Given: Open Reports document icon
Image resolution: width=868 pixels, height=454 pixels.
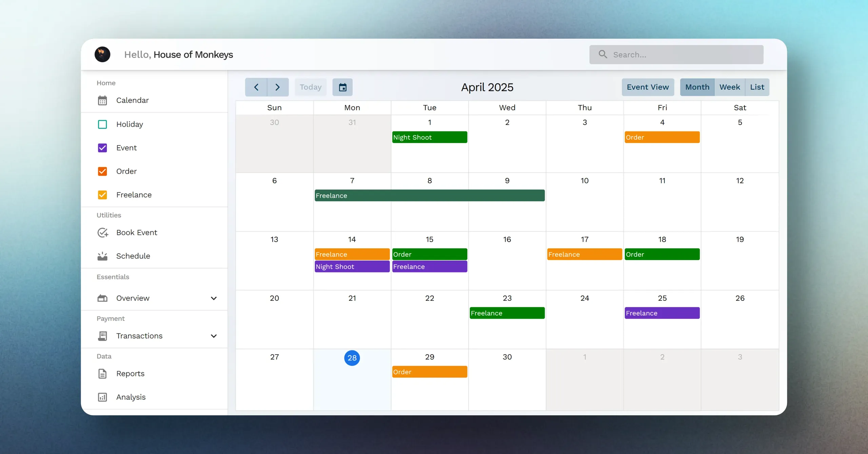Looking at the screenshot, I should click(102, 373).
